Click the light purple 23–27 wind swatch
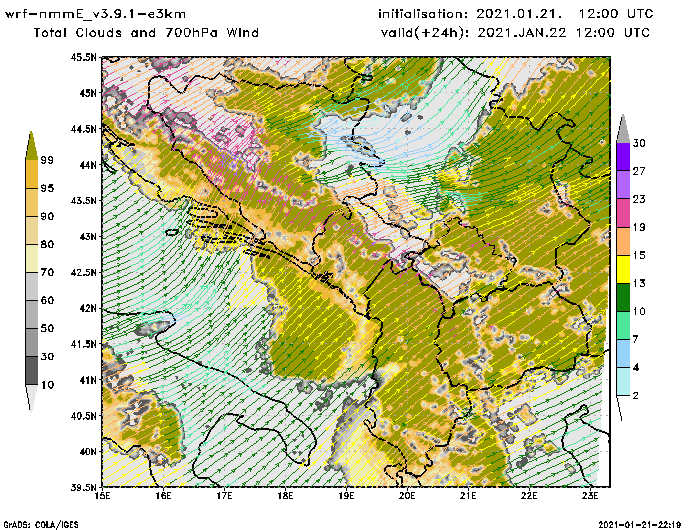Viewport: 700px width, 530px height. pos(623,184)
